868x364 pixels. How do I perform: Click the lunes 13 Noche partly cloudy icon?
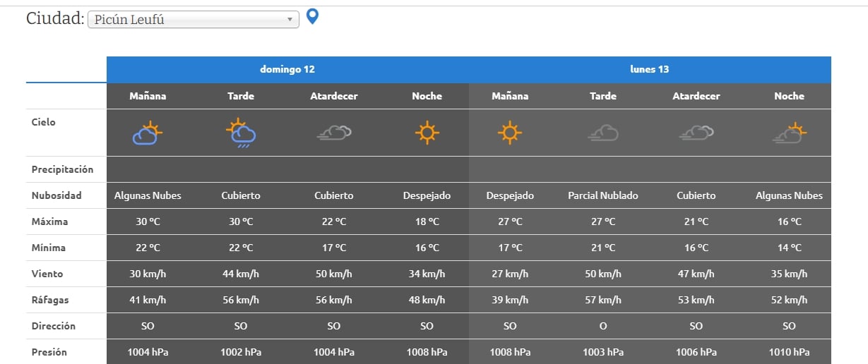pos(789,133)
